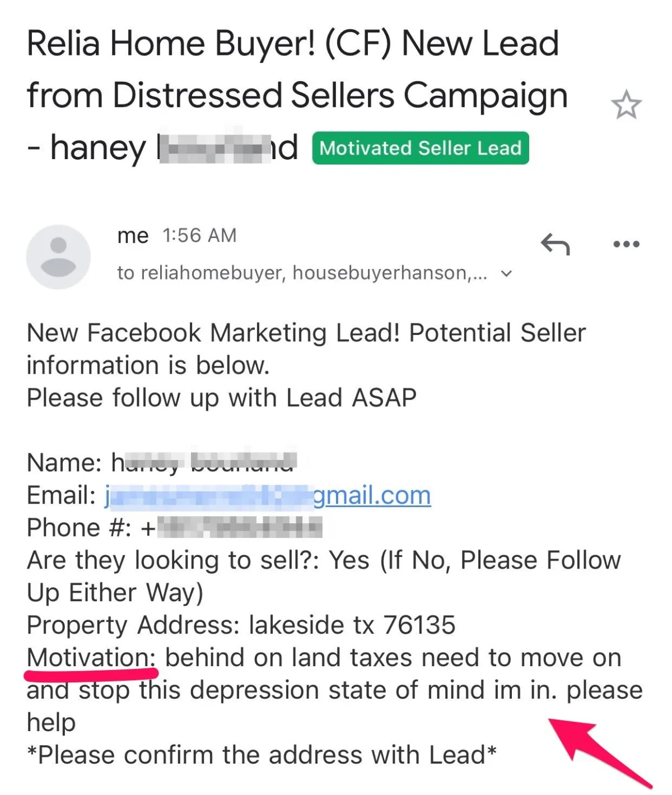Tap the sender's gray avatar picture
This screenshot has width=672, height=795.
point(58,257)
